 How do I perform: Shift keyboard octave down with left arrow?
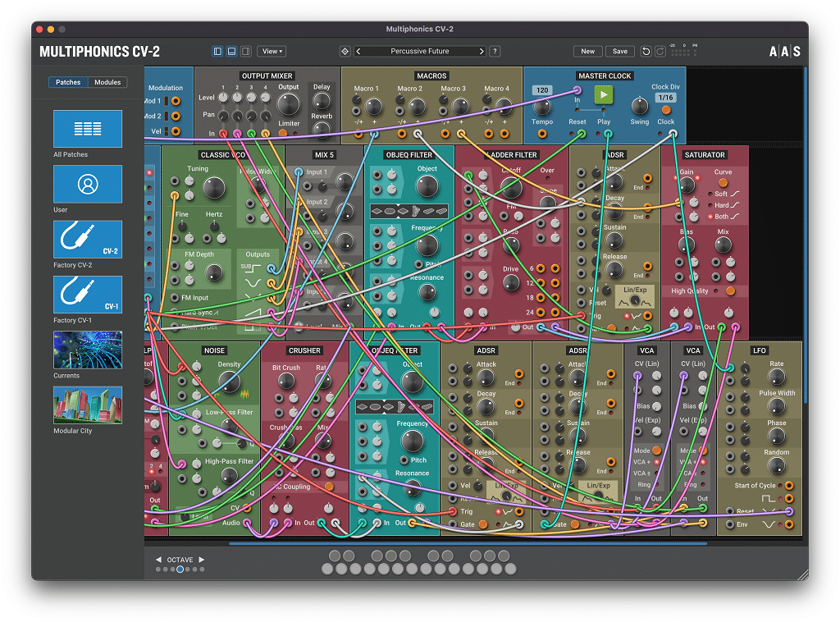click(158, 560)
